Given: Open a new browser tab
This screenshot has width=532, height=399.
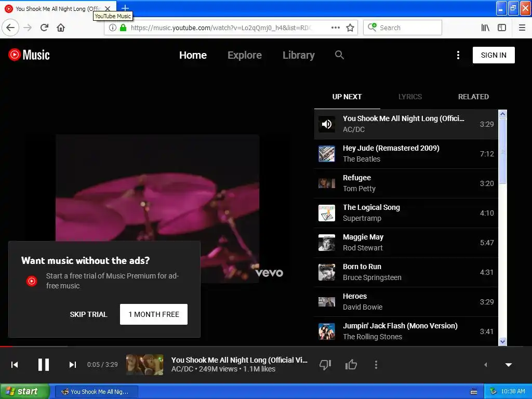Looking at the screenshot, I should pos(125,8).
